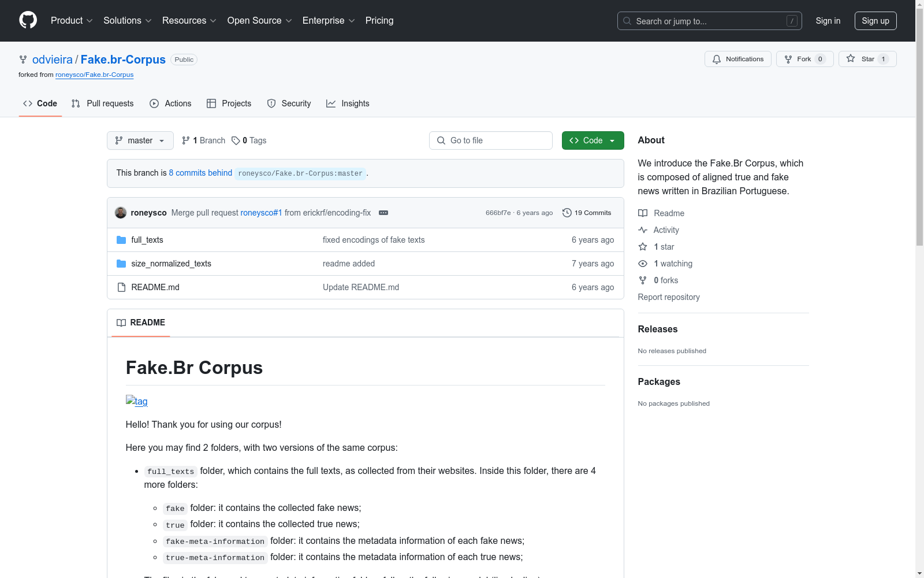The image size is (924, 578).
Task: Open the master branch selector
Action: click(140, 140)
